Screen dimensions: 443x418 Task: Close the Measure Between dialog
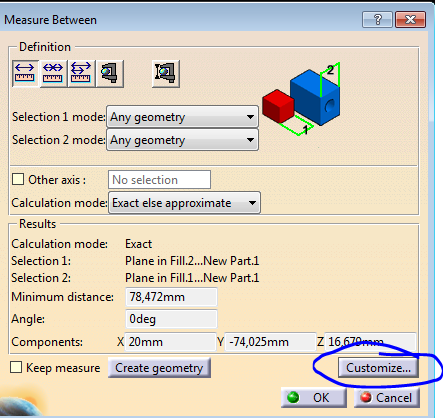410,20
